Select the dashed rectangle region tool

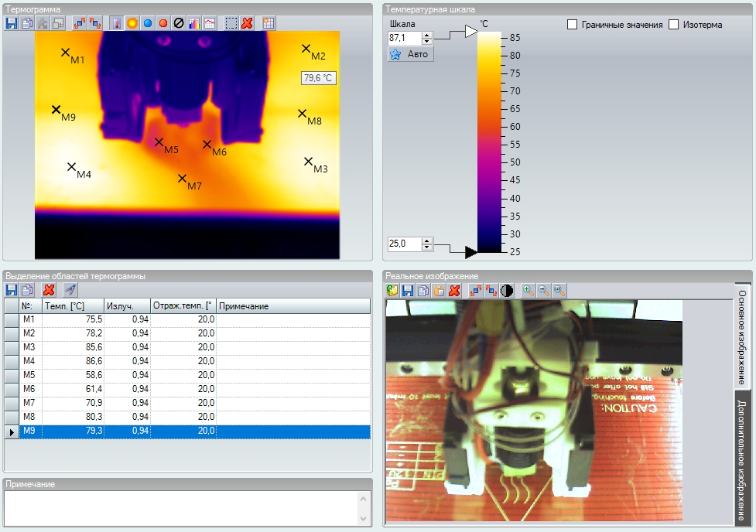pyautogui.click(x=231, y=23)
